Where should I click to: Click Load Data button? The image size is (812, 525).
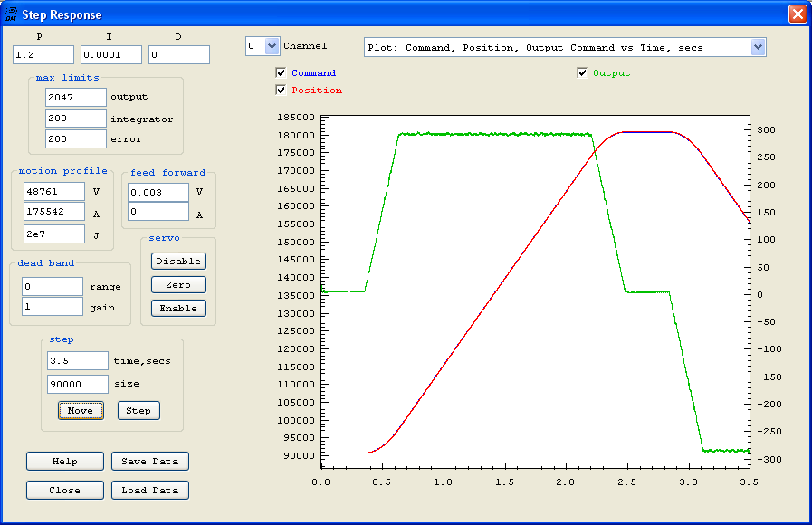pos(150,491)
